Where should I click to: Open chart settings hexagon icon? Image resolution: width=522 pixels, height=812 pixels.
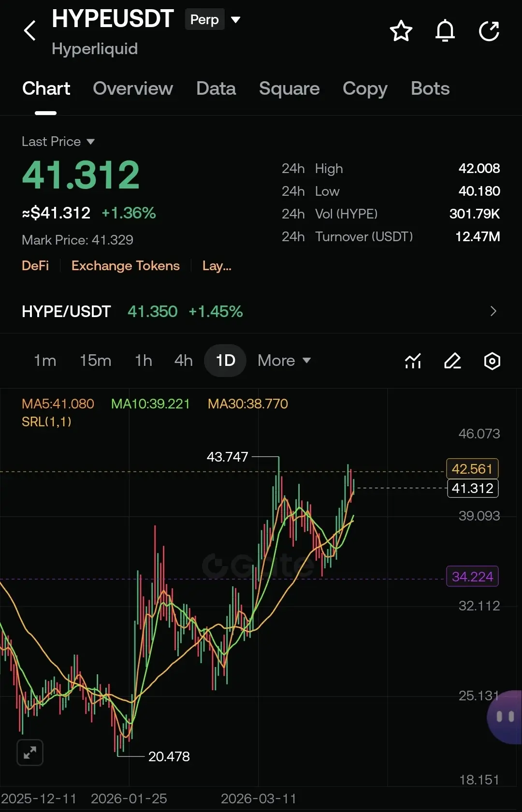pos(492,361)
